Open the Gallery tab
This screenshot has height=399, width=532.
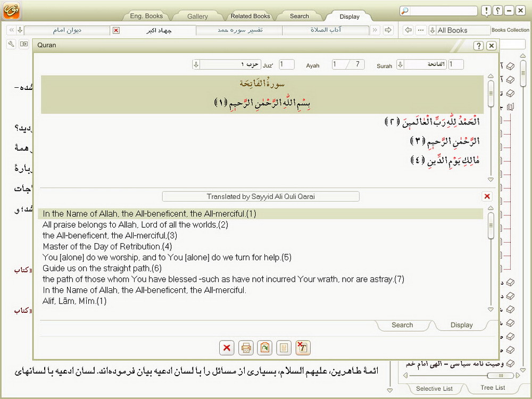[x=197, y=16]
